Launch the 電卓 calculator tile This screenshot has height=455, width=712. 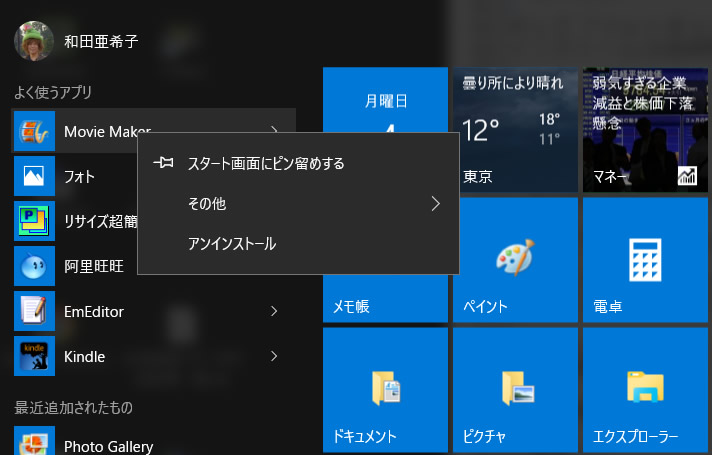645,260
